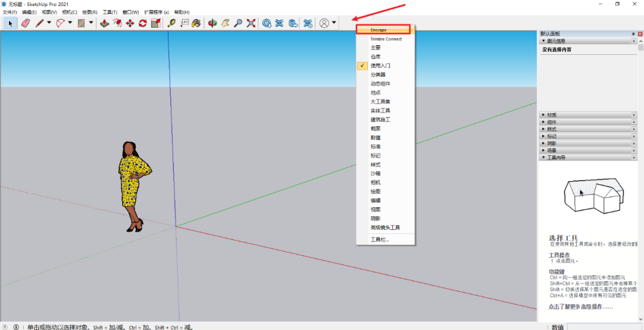
Task: Select the arrow Select tool
Action: (10, 23)
